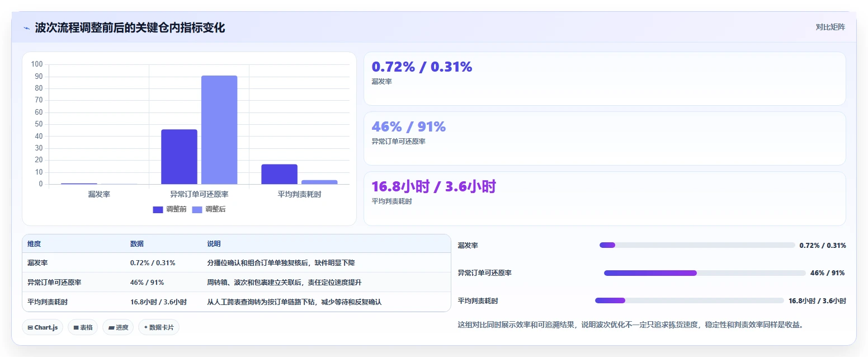Click the 漏发率 label in the progress list
The width and height of the screenshot is (868, 357).
(x=468, y=245)
